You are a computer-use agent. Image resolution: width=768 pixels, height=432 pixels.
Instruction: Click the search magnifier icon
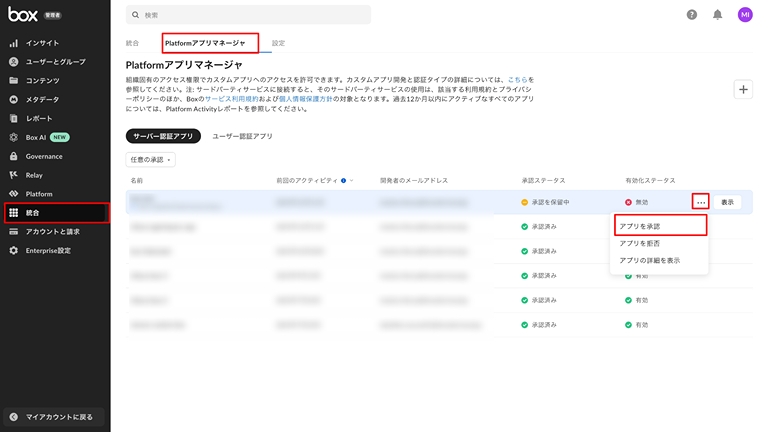[x=136, y=15]
